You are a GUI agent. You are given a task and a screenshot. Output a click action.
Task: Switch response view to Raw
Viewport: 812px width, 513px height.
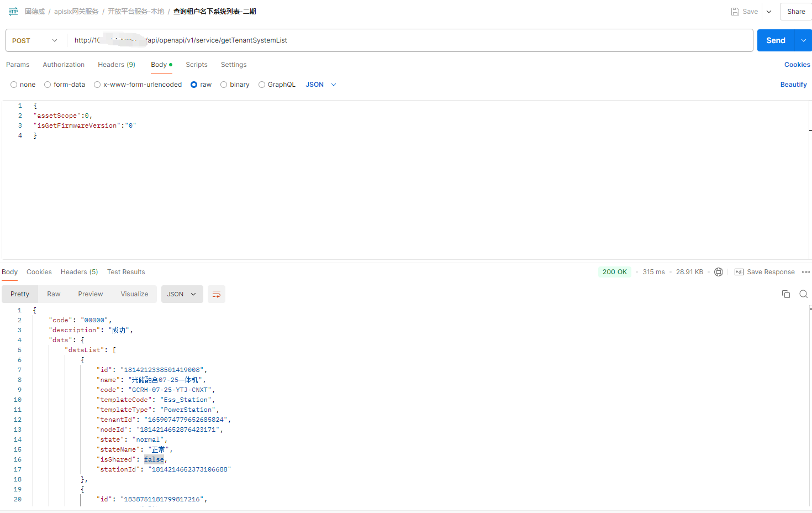tap(54, 294)
